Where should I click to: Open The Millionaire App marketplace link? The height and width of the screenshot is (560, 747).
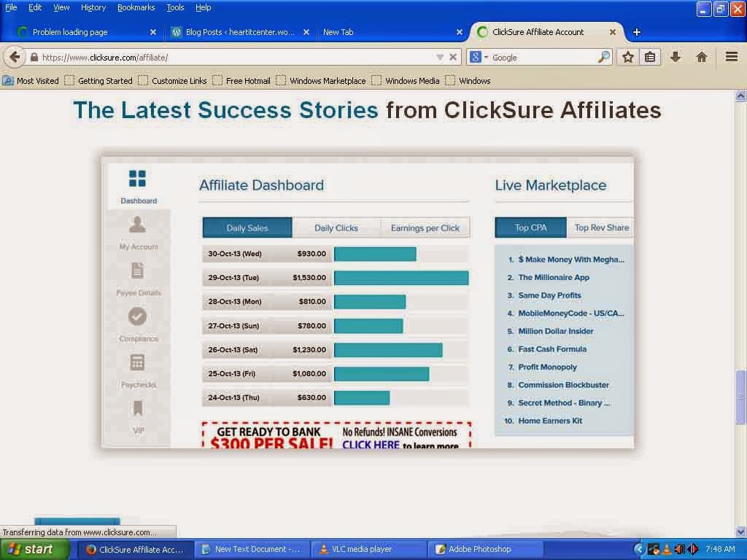click(x=553, y=277)
